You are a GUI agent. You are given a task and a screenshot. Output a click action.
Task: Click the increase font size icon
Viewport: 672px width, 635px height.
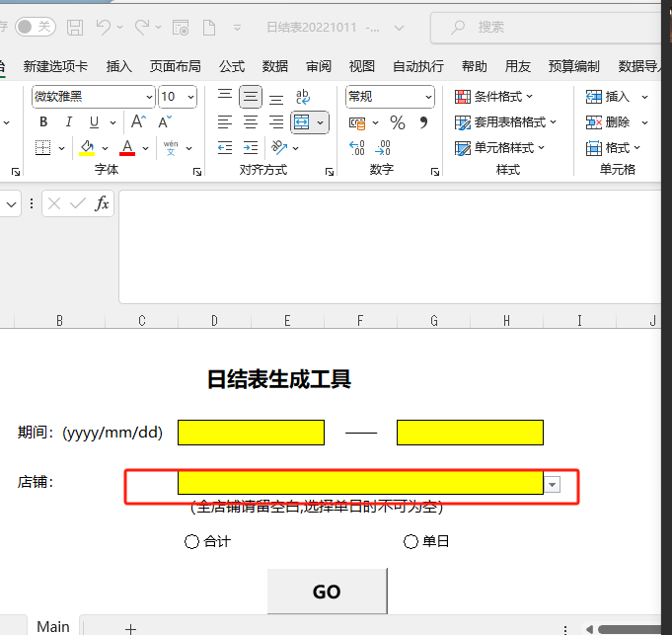pyautogui.click(x=139, y=122)
